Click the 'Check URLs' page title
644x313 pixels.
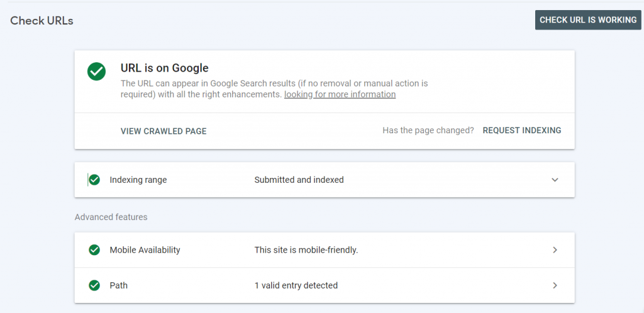coord(42,21)
